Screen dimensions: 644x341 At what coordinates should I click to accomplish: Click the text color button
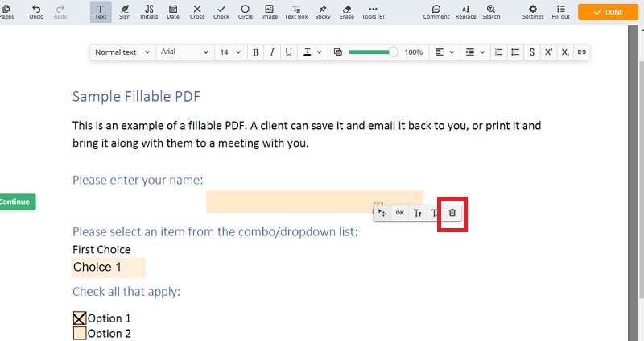[x=308, y=52]
